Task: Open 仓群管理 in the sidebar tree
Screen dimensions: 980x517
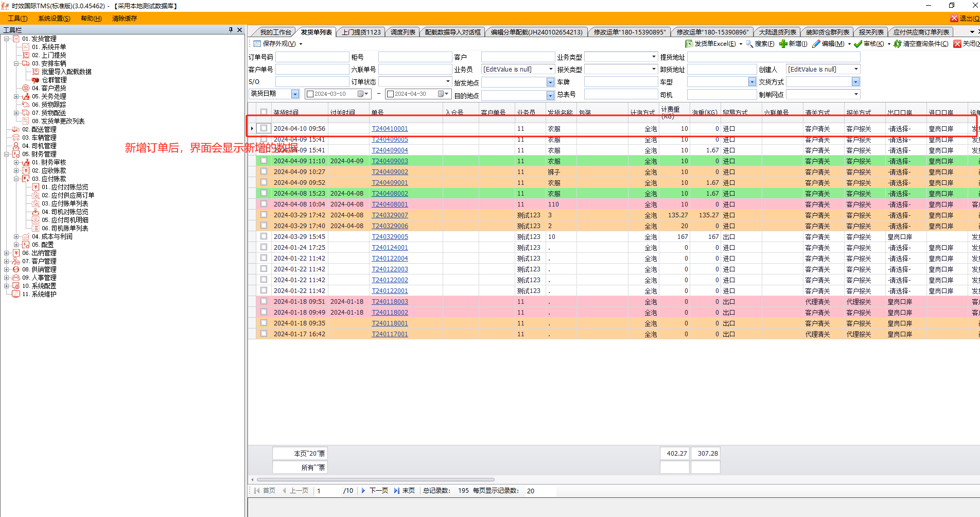Action: (x=54, y=80)
